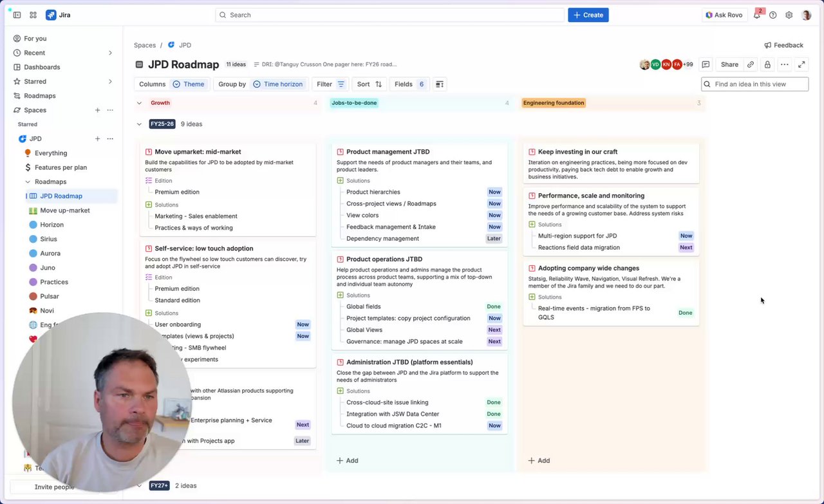824x504 pixels.
Task: Click the Jira logo
Action: tap(58, 15)
